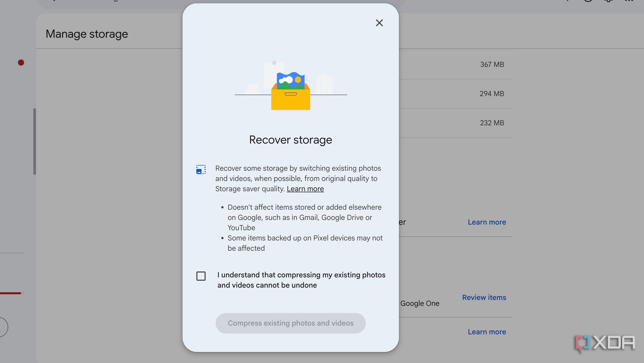Close the Recover storage dialog

[379, 23]
